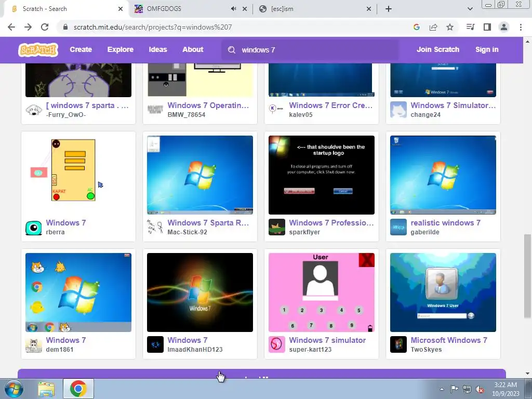Click the muted volume tray icon

(x=480, y=390)
